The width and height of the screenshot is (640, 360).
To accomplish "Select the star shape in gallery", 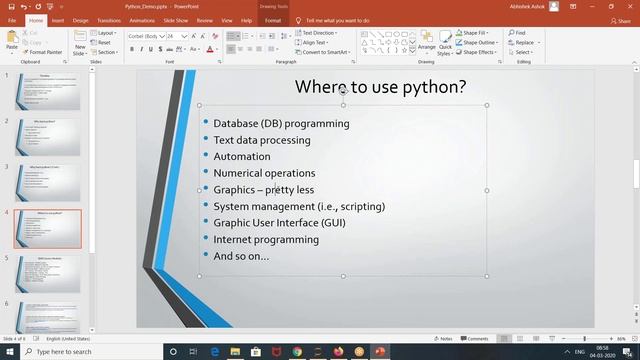I will [x=404, y=50].
